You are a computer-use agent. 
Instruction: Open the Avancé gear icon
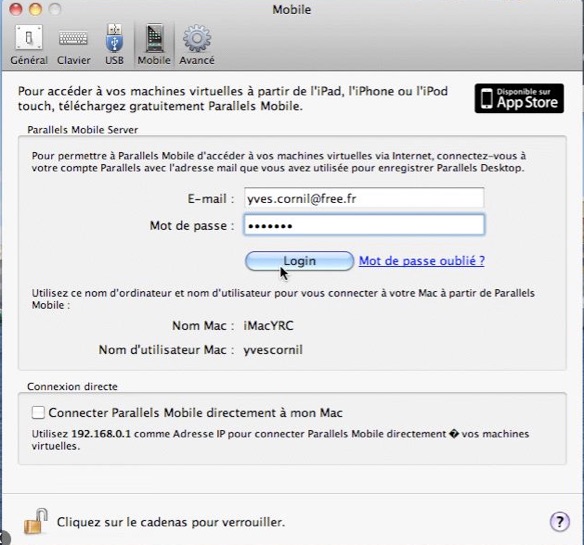[x=197, y=38]
